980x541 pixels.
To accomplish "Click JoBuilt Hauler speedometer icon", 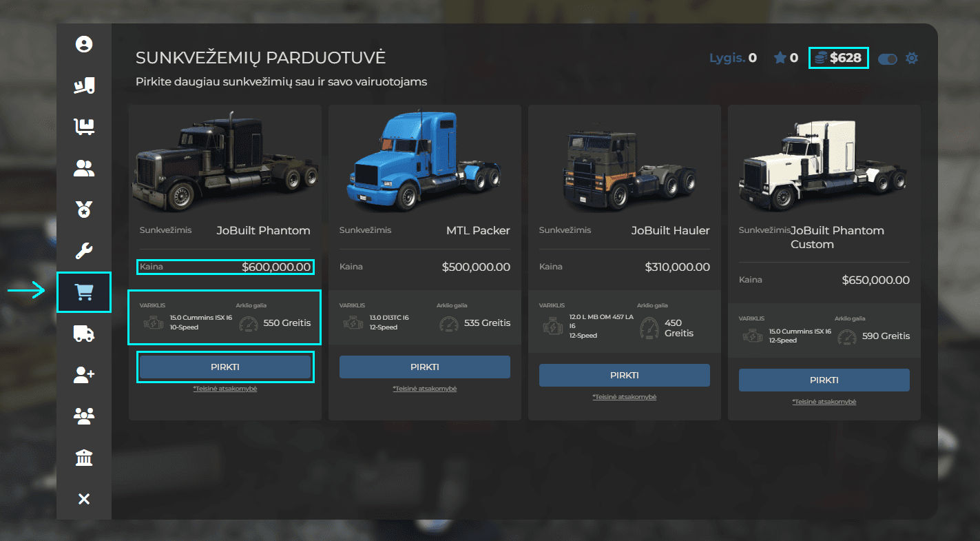I will click(x=649, y=327).
